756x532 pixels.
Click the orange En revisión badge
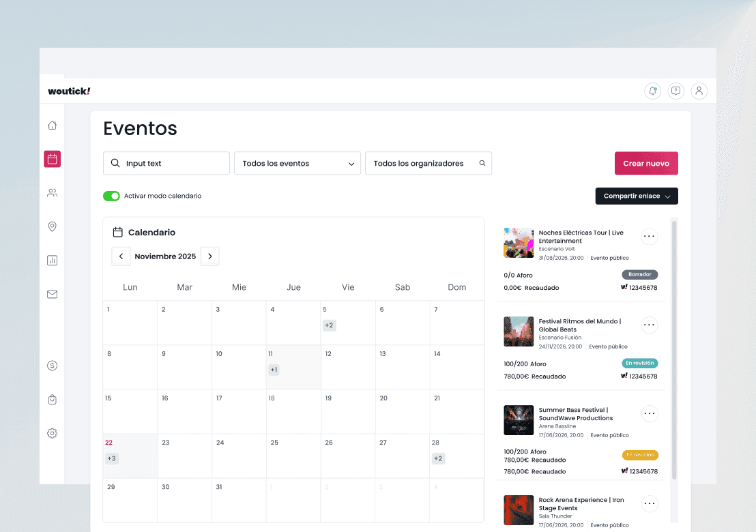click(640, 455)
